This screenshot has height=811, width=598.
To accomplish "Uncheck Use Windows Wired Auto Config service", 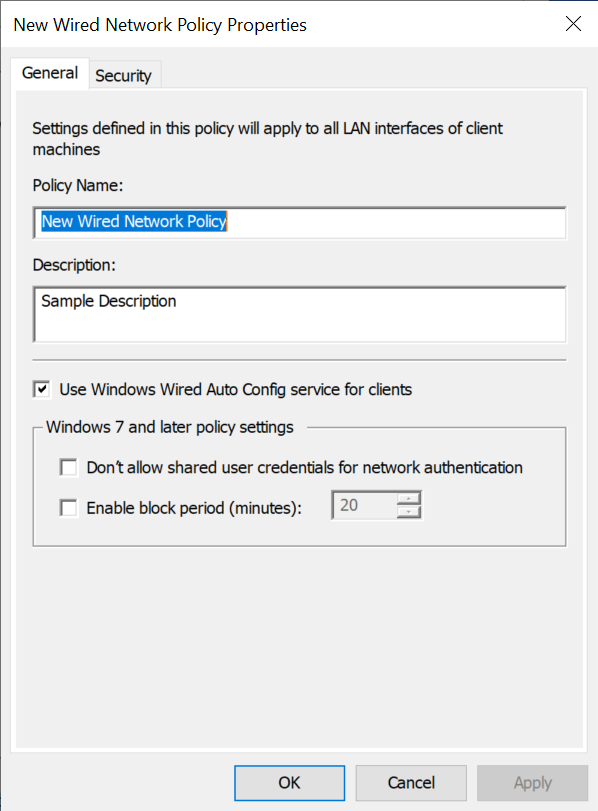I will coord(41,390).
